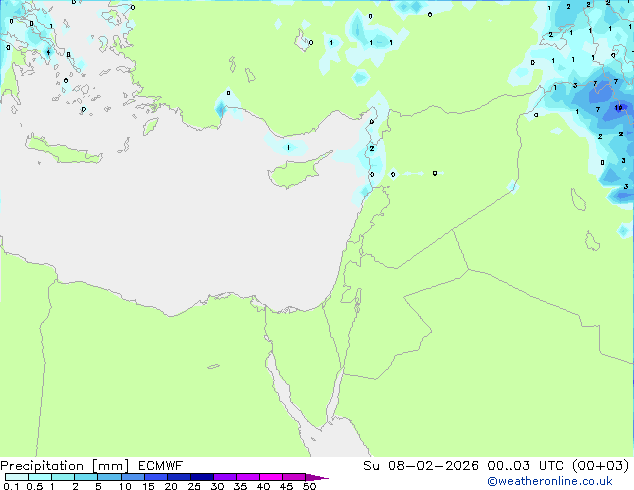The image size is (634, 490).
Task: Open the weatheronline.co.uk copyright link
Action: (x=550, y=481)
